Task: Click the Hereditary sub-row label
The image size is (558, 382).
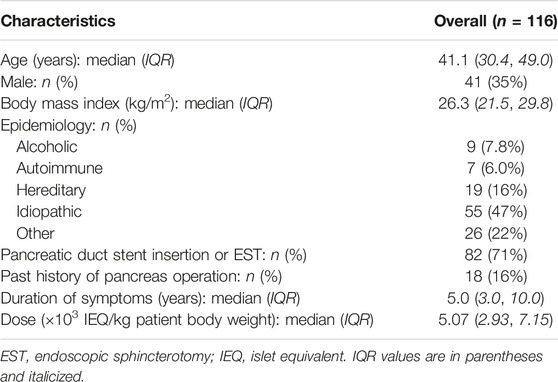Action: [51, 190]
